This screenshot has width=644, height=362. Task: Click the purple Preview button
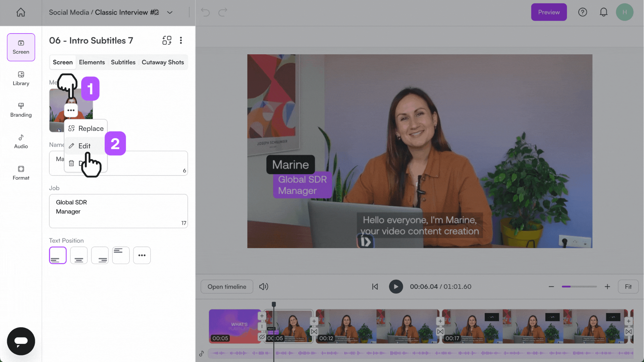coord(549,12)
